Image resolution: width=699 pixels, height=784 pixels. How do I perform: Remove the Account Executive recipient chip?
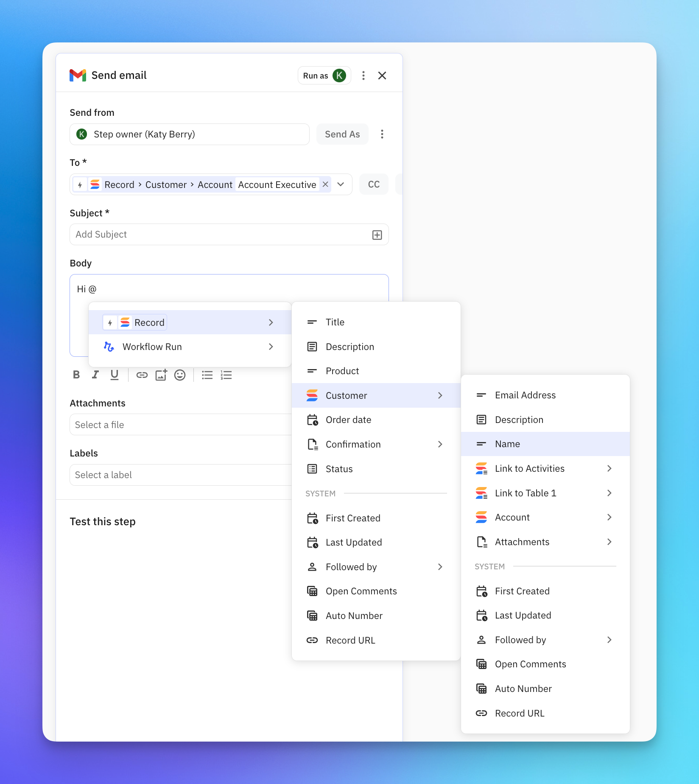point(325,185)
